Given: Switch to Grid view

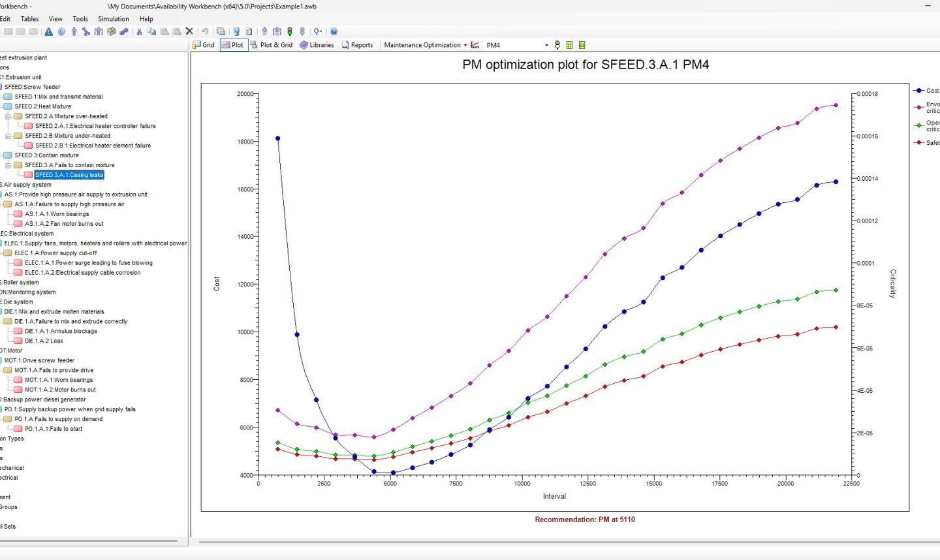Looking at the screenshot, I should (204, 44).
